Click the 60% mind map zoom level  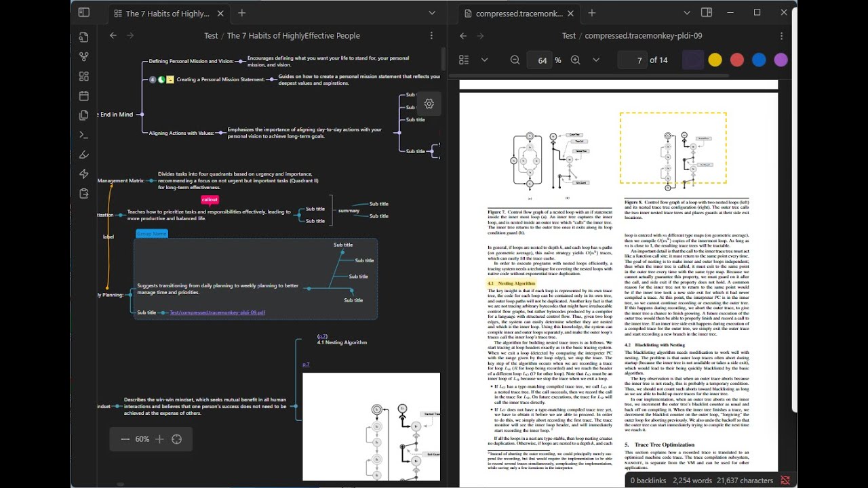(142, 439)
